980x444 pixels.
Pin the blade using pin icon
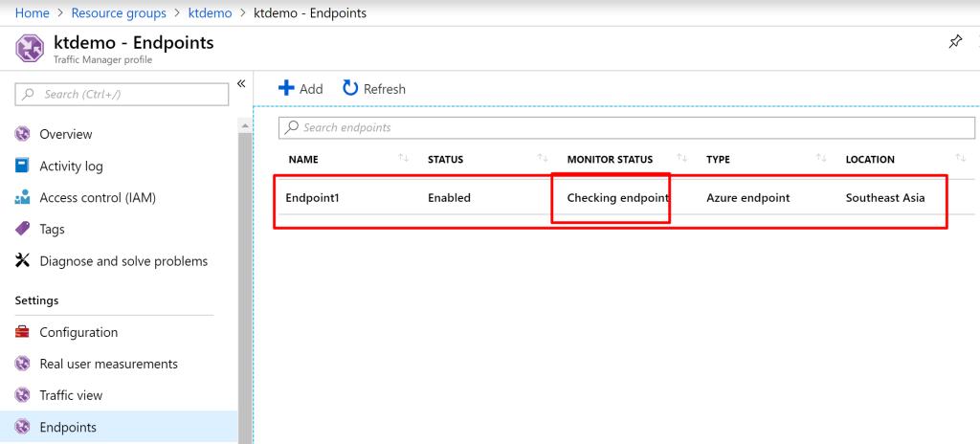956,42
